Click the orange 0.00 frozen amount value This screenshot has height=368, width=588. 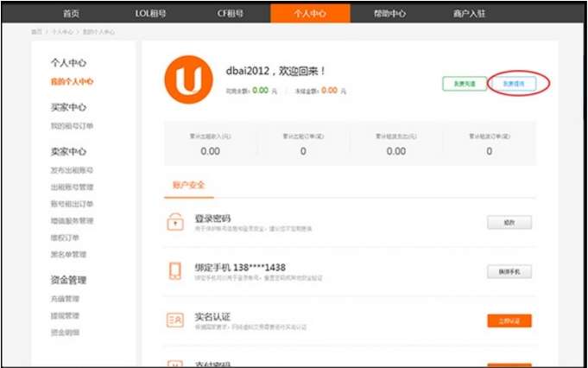[x=329, y=91]
